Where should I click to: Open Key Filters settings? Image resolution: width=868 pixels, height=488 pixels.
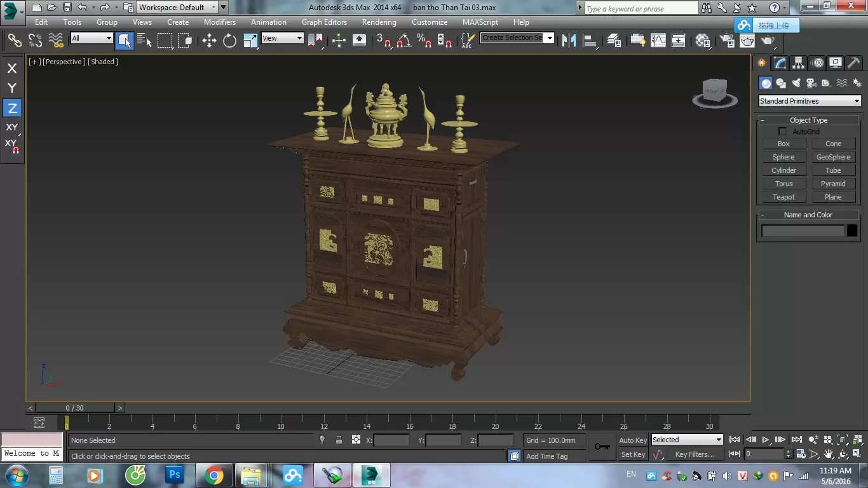click(x=695, y=454)
